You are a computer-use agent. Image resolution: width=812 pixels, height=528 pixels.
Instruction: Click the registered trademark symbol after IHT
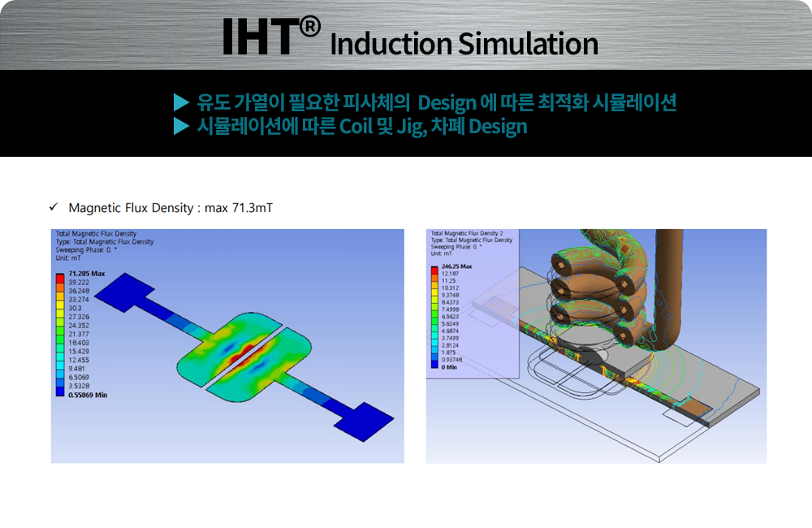309,28
